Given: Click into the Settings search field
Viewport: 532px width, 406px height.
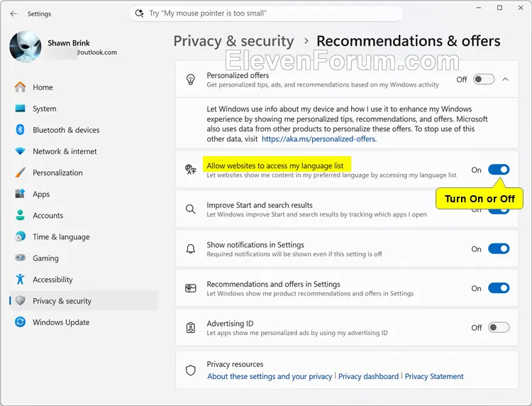Looking at the screenshot, I should click(266, 13).
